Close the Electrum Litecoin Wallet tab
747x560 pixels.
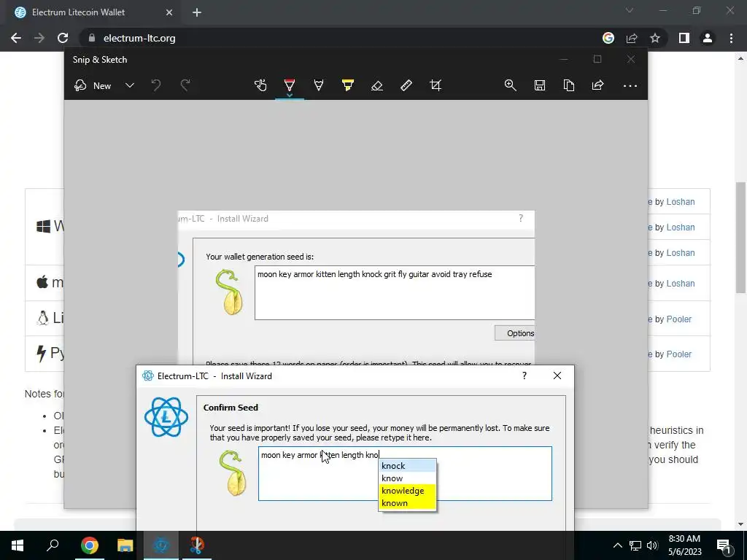click(x=169, y=12)
